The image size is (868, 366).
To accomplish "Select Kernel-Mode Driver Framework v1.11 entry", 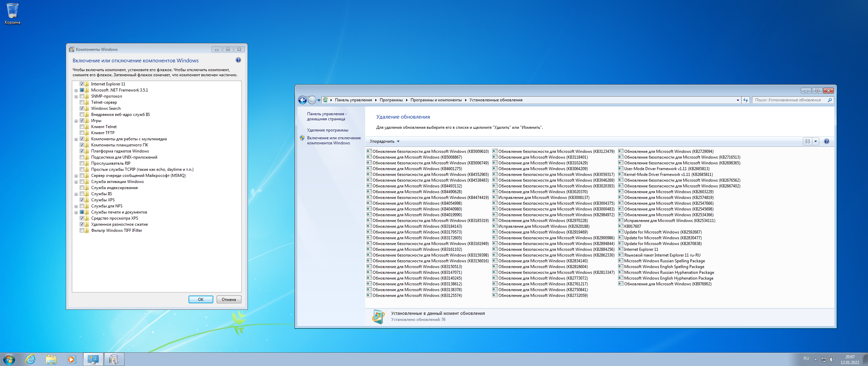I will 666,175.
